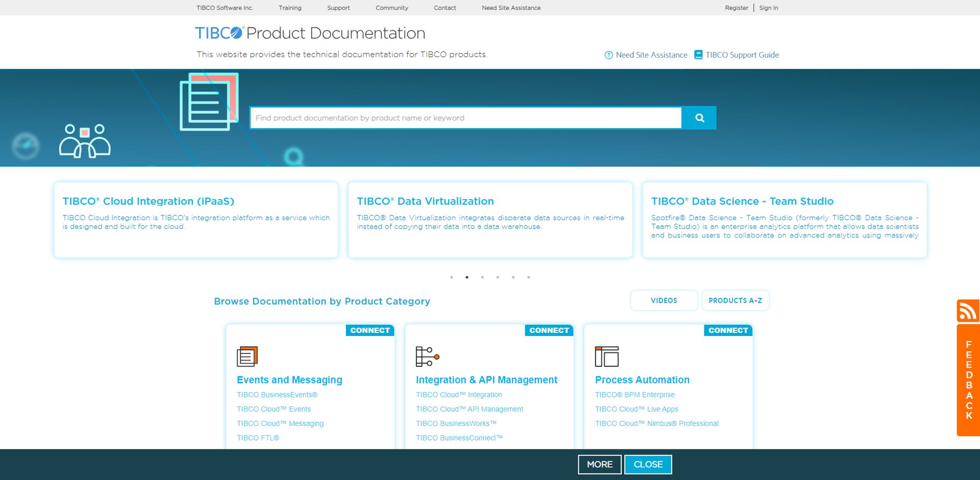980x480 pixels.
Task: Click the PRODUCTS A-Z button
Action: 735,301
